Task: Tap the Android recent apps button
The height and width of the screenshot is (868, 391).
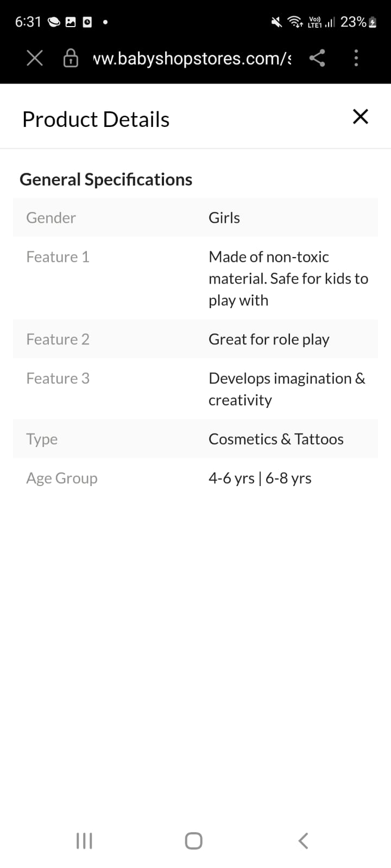Action: point(84,841)
